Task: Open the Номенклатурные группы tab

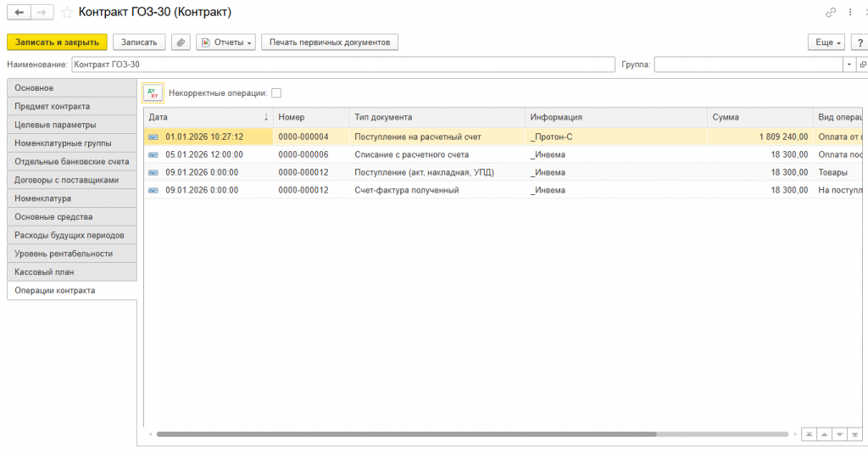Action: tap(72, 143)
